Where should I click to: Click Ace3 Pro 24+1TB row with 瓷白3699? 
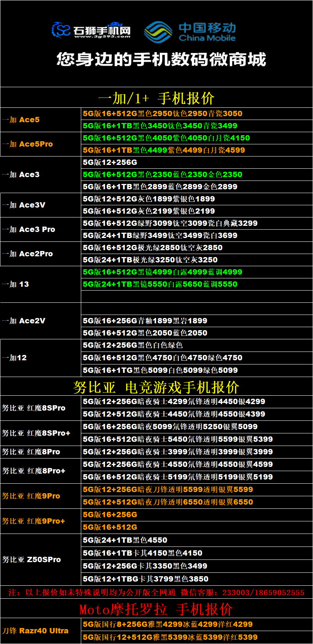click(x=197, y=235)
